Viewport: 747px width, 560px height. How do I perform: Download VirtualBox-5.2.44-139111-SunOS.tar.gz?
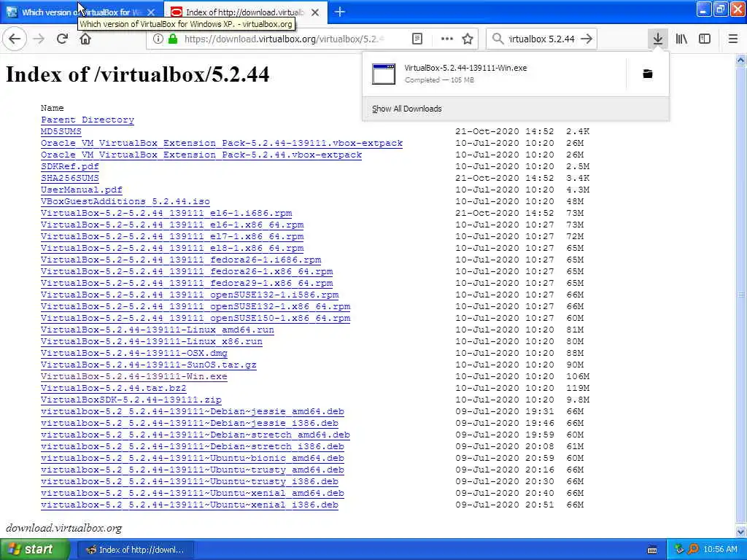[x=149, y=365]
